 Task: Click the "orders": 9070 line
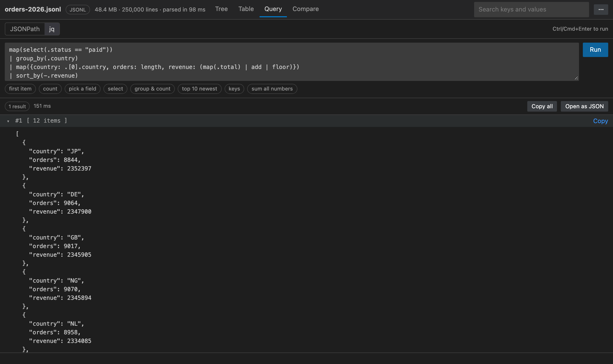click(x=55, y=289)
